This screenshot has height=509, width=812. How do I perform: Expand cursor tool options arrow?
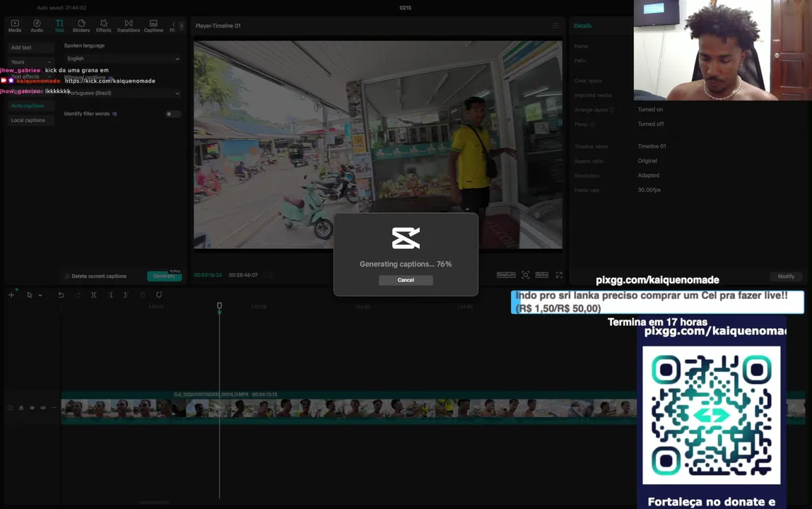click(x=40, y=296)
